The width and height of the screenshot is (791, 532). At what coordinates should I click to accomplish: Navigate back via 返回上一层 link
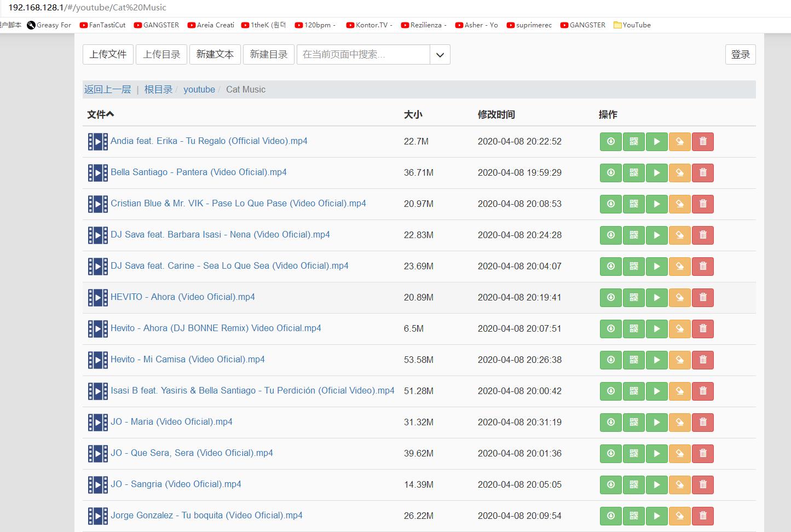tap(107, 90)
